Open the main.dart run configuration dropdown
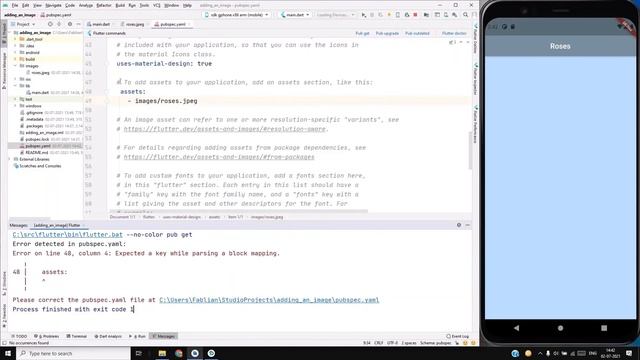Screen dimensions: 640x360 point(295,15)
